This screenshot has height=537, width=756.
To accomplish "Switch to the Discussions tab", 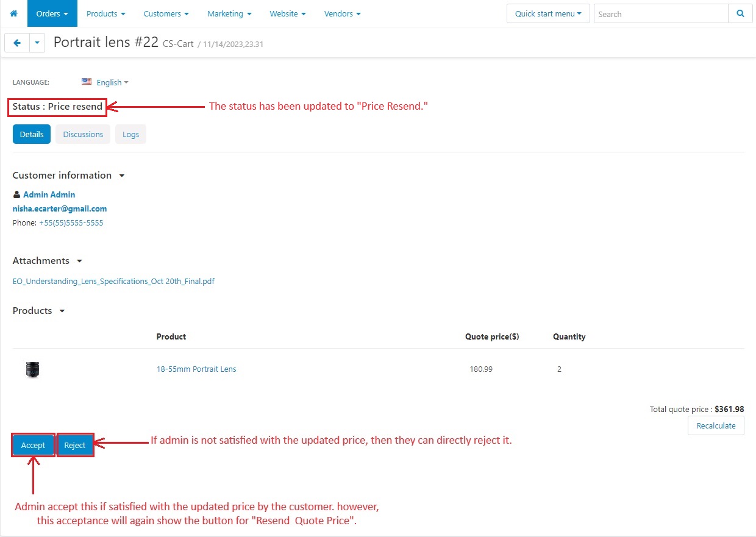I will coord(83,134).
